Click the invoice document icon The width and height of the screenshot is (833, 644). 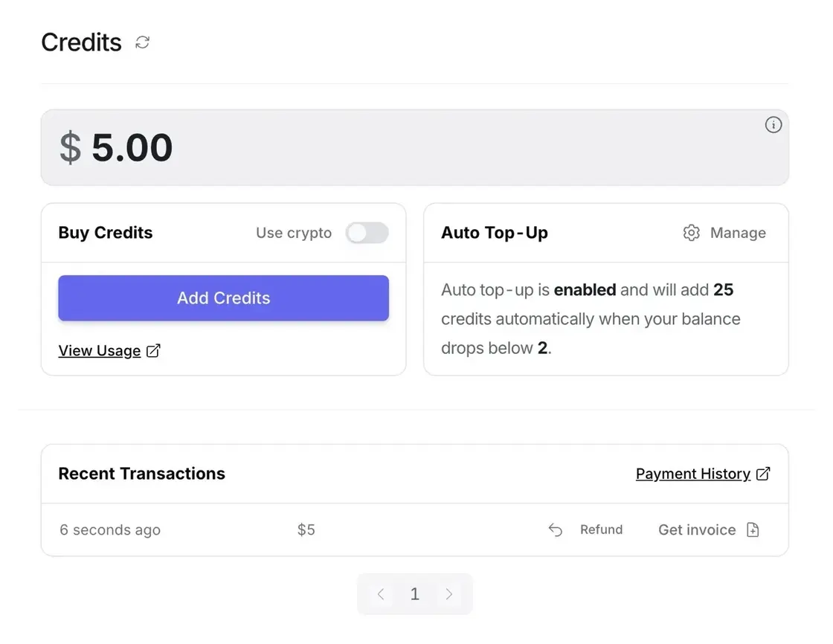coord(753,529)
